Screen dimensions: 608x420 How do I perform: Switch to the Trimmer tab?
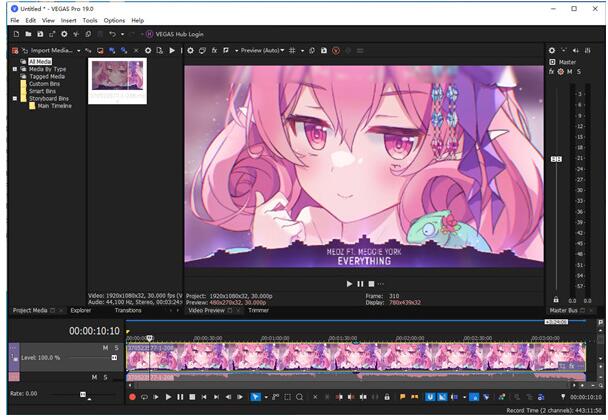click(258, 310)
